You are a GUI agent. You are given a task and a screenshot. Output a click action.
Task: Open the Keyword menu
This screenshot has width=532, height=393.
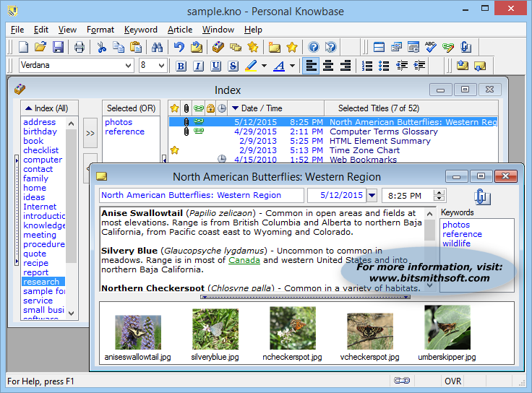[140, 30]
